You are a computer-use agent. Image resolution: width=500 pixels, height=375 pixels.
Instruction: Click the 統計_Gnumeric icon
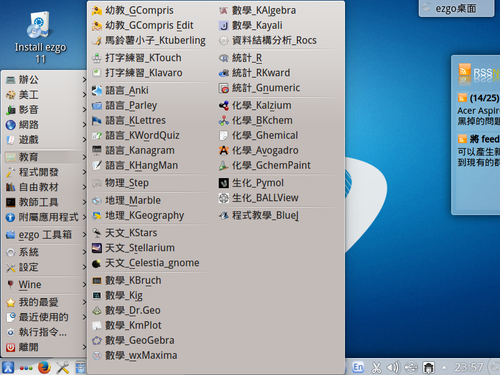223,88
